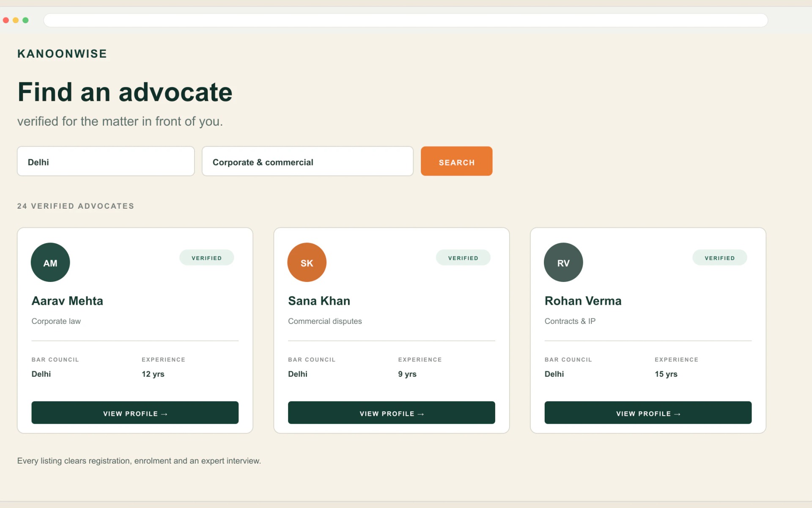Viewport: 812px width, 508px height.
Task: View profile of Aarav Mehta
Action: (135, 413)
